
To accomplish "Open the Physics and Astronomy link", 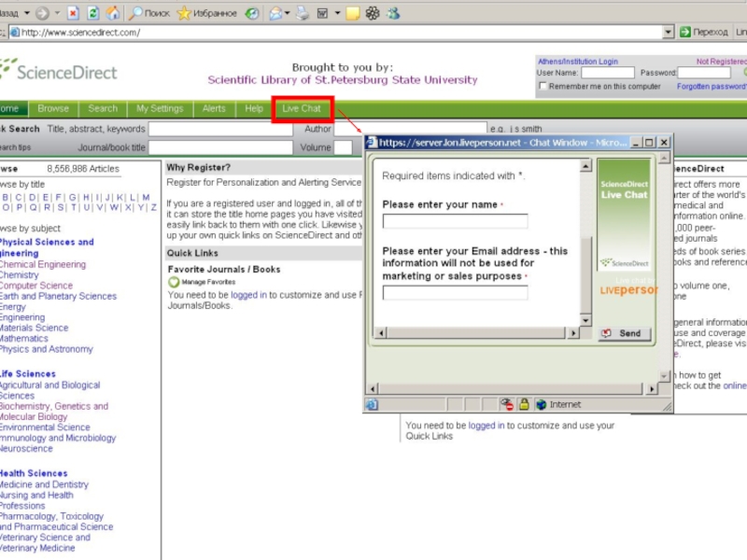I will [46, 349].
